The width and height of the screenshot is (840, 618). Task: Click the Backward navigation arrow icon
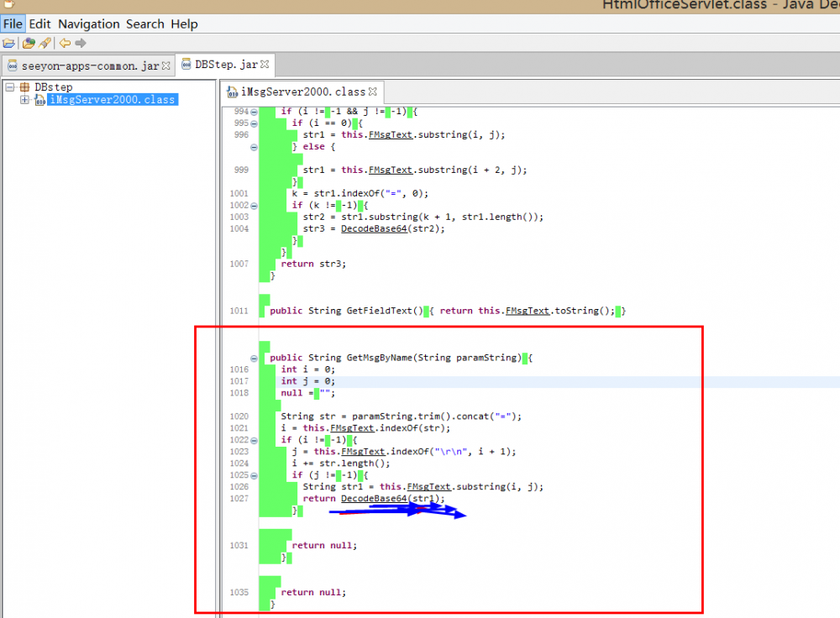65,44
